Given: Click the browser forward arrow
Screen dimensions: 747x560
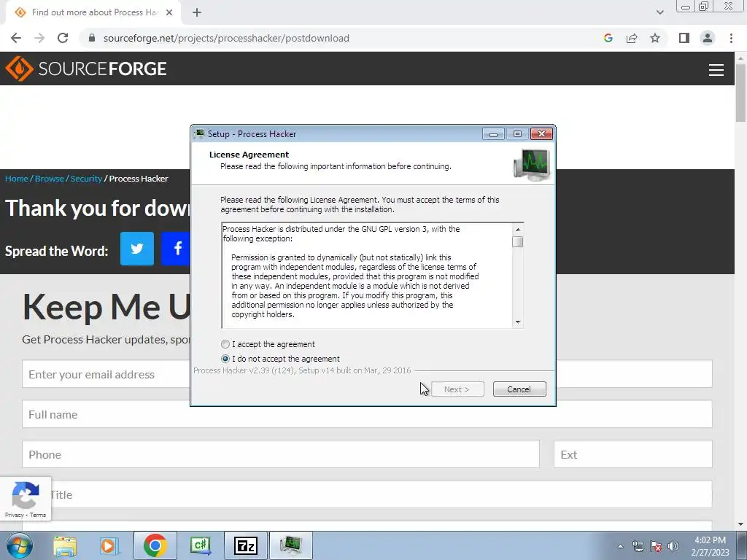Looking at the screenshot, I should (x=39, y=38).
